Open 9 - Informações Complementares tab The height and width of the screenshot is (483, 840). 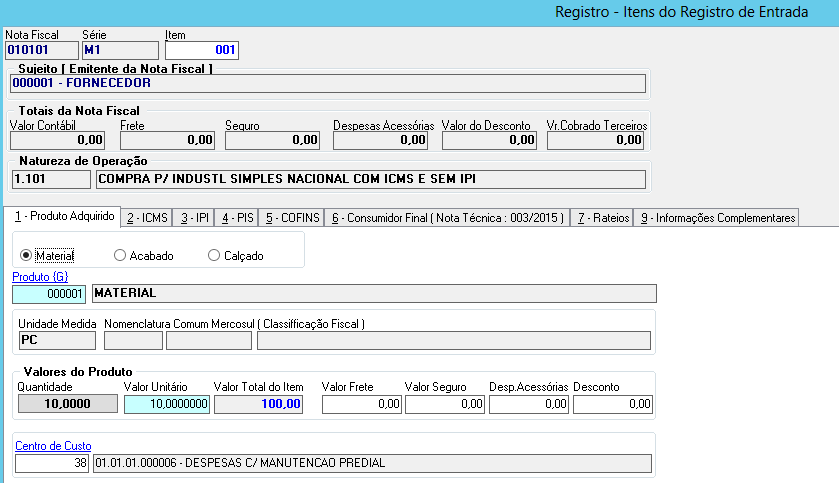717,218
